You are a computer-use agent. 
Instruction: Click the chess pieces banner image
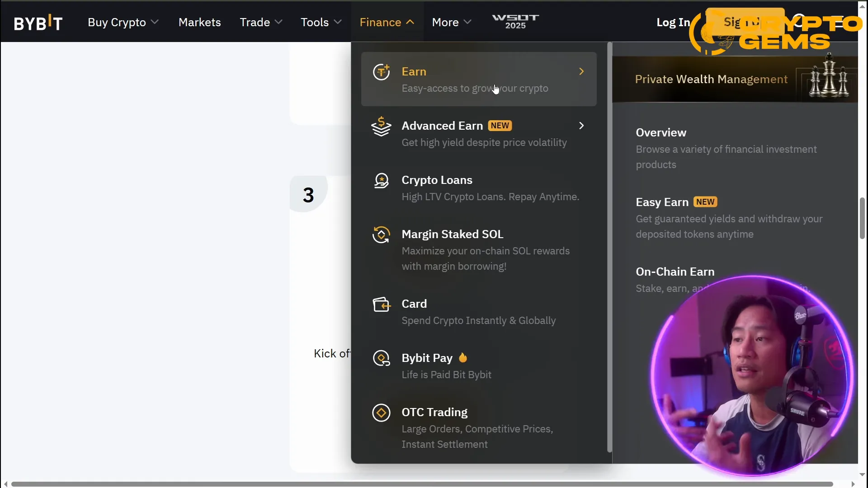[829, 76]
